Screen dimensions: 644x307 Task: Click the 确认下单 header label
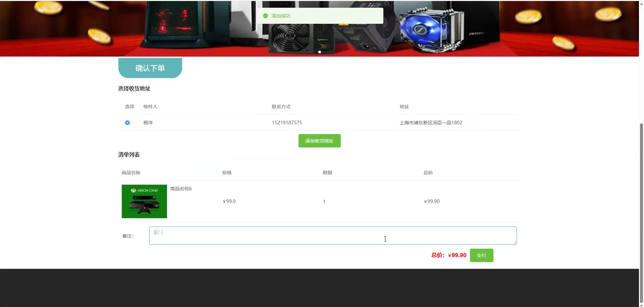pos(150,68)
